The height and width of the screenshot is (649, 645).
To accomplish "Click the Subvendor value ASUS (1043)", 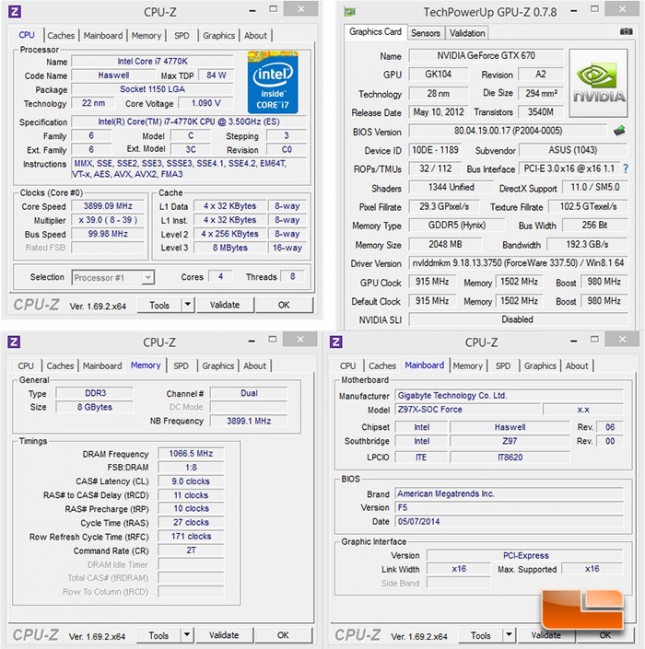I will 573,150.
